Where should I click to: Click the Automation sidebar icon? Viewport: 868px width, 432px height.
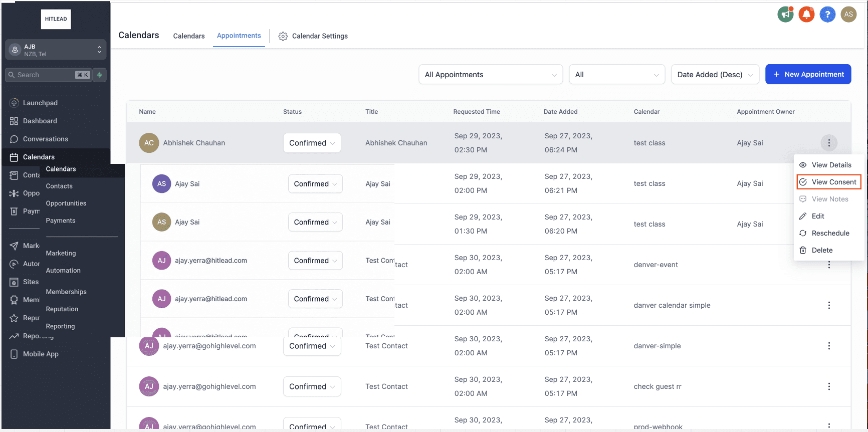click(14, 264)
